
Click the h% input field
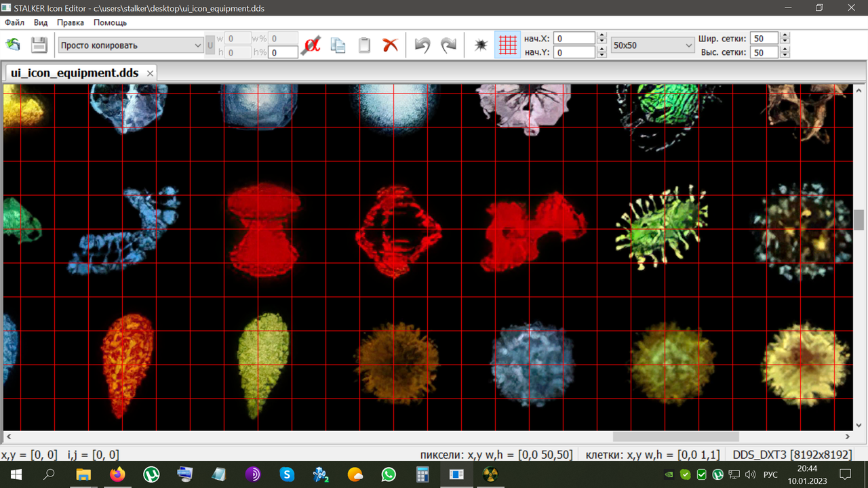(283, 52)
